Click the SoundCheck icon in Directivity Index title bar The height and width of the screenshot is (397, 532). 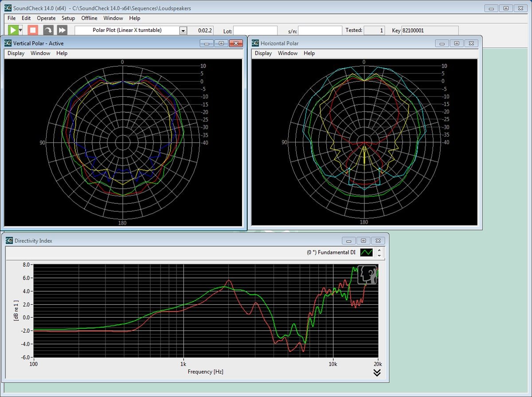[9, 241]
